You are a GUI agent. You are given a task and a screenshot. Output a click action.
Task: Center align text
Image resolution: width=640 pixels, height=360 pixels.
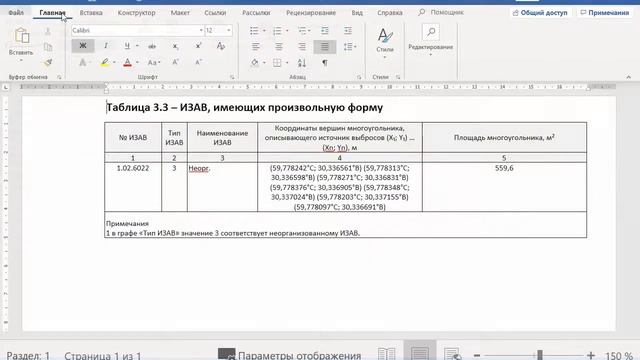[279, 47]
